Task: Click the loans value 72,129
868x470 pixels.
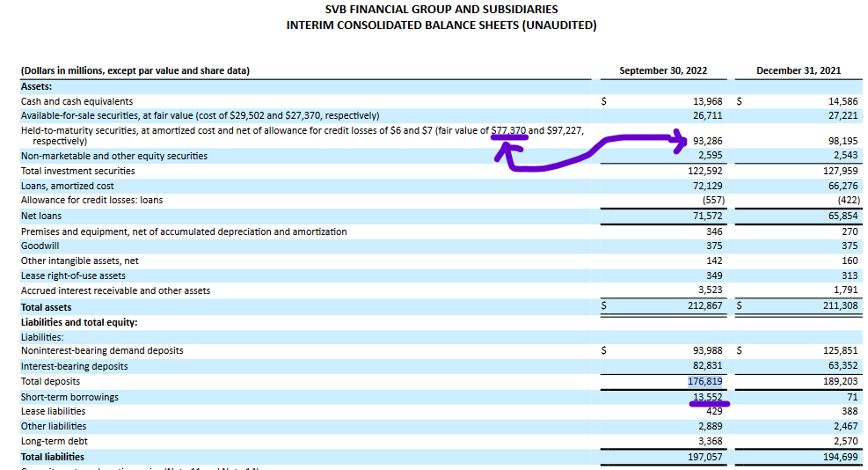Action: coord(707,186)
